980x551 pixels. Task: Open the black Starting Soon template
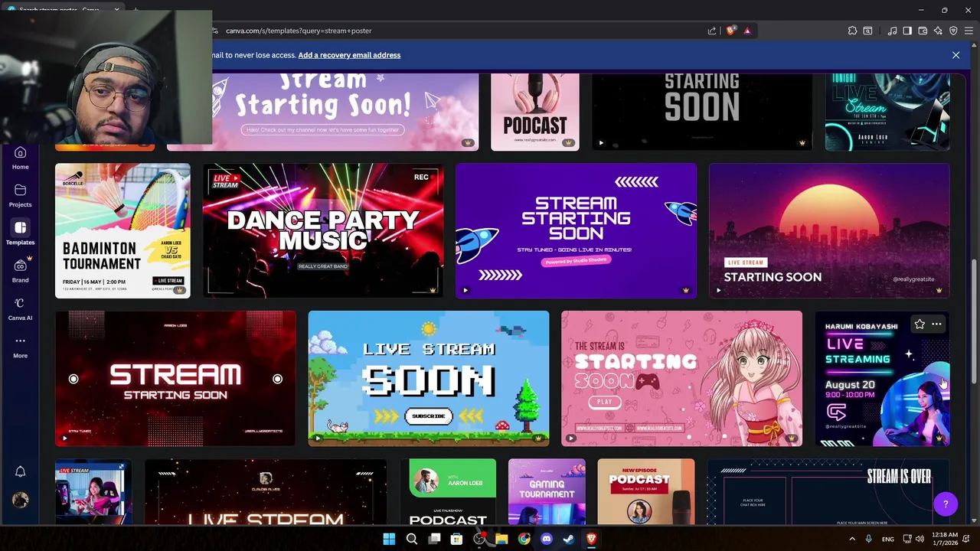(x=702, y=112)
